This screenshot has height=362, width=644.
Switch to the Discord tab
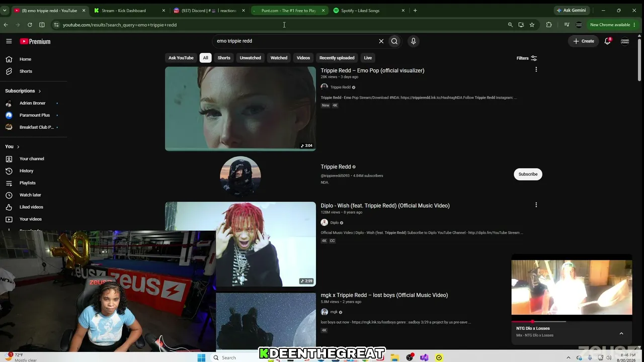click(x=209, y=11)
